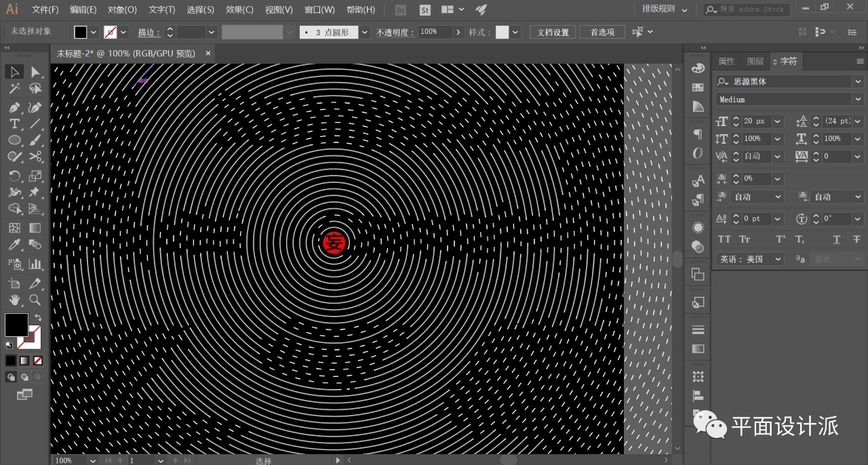868x465 pixels.
Task: Select the Pen tool
Action: tap(14, 107)
